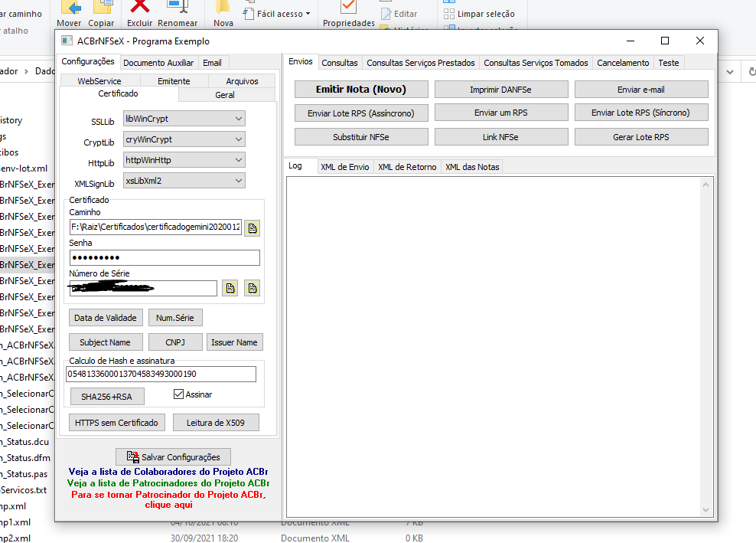The image size is (756, 543).
Task: Switch to the Cancelamento tab
Action: (623, 63)
